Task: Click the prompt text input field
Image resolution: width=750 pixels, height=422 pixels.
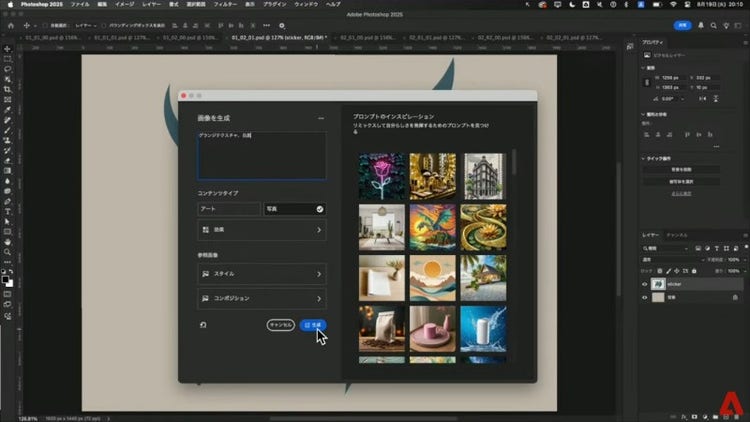Action: point(262,156)
